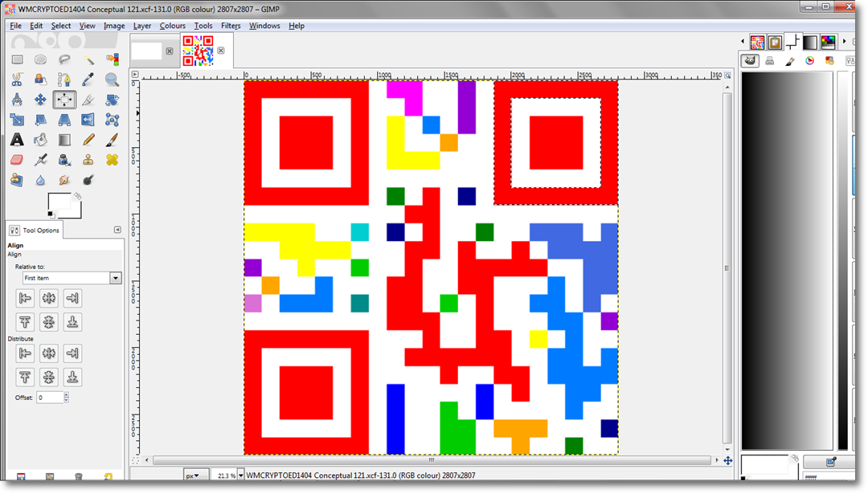Open the Colours menu
The width and height of the screenshot is (868, 494).
pos(172,26)
